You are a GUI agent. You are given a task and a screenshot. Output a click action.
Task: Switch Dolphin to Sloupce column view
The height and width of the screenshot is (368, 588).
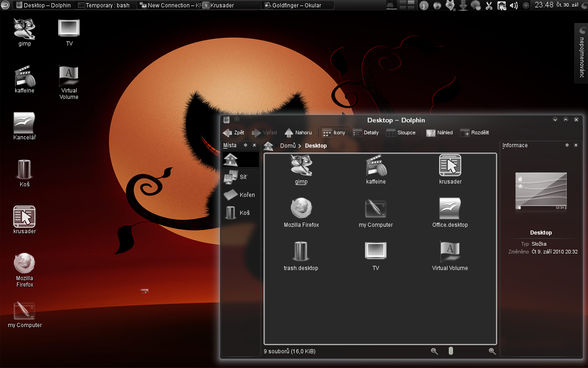point(401,132)
